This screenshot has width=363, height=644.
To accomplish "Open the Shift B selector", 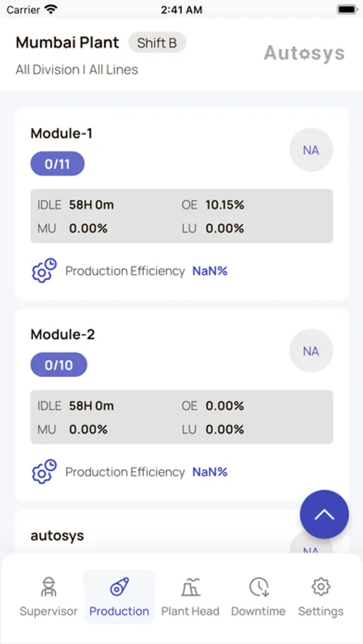I will point(157,43).
